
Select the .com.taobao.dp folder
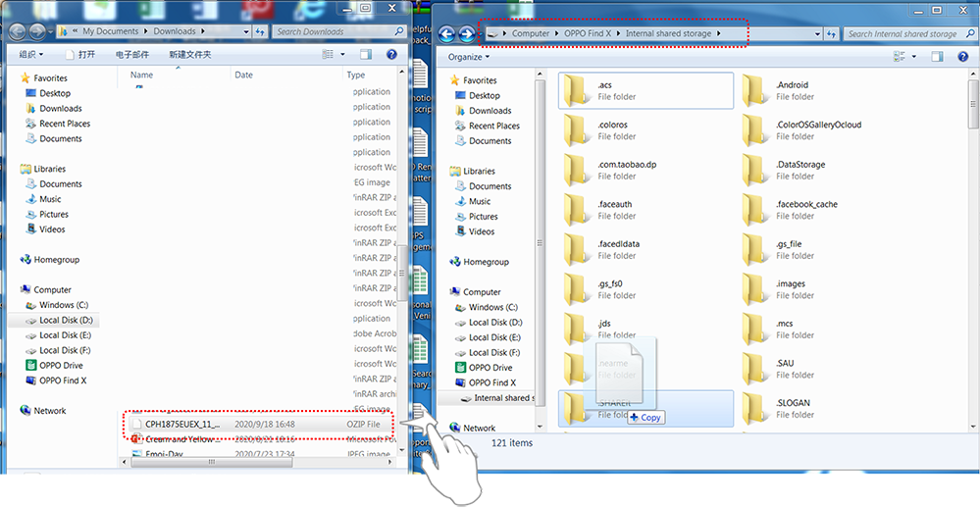click(610, 170)
